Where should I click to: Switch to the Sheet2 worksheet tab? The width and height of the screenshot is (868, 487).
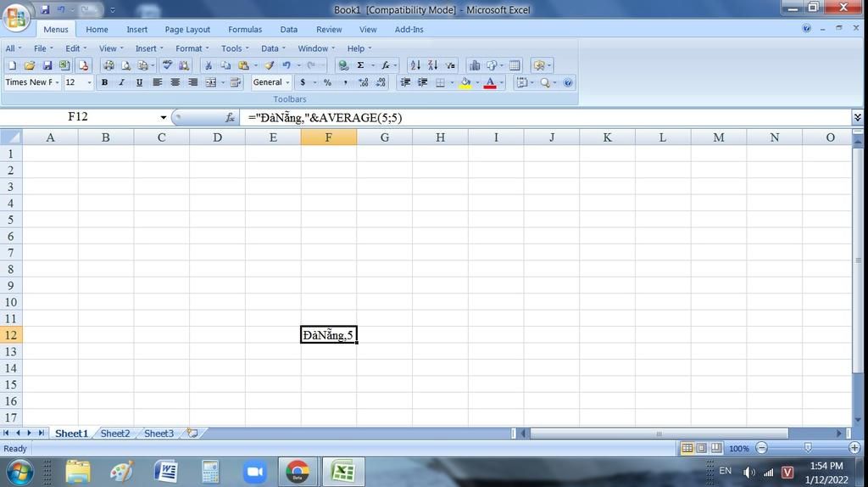click(x=115, y=434)
